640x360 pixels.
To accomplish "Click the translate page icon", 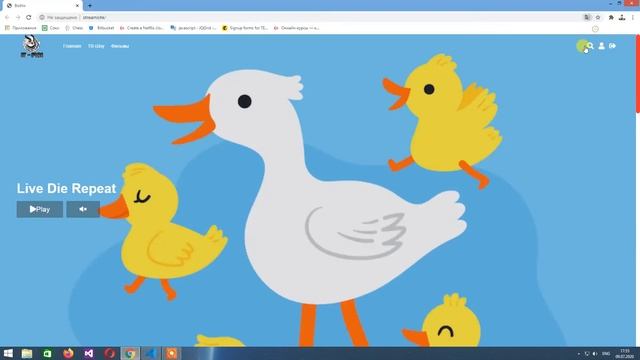I will [x=587, y=17].
